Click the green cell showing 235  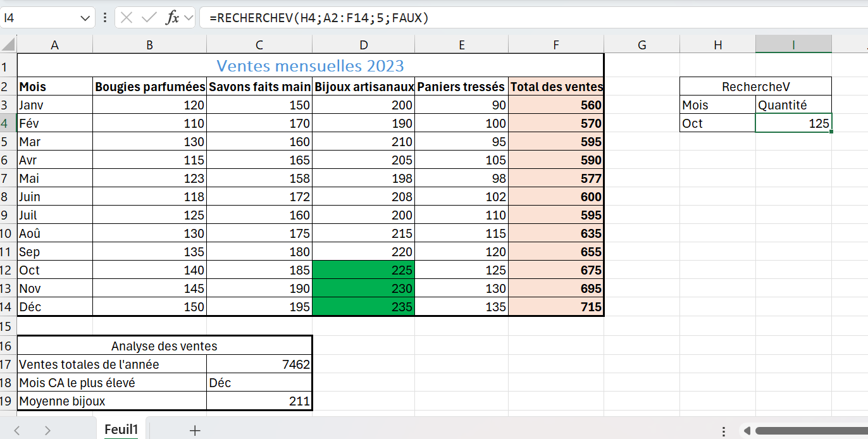tap(363, 306)
